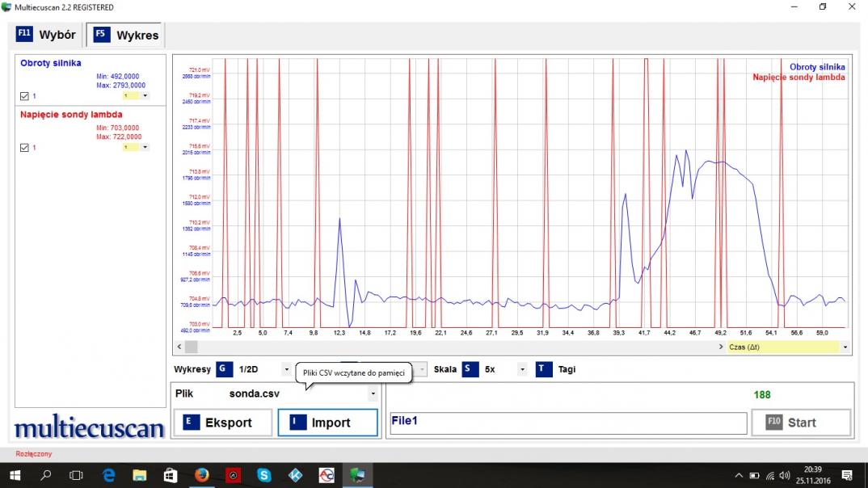Open Skype from the taskbar
This screenshot has width=868, height=488.
point(263,475)
